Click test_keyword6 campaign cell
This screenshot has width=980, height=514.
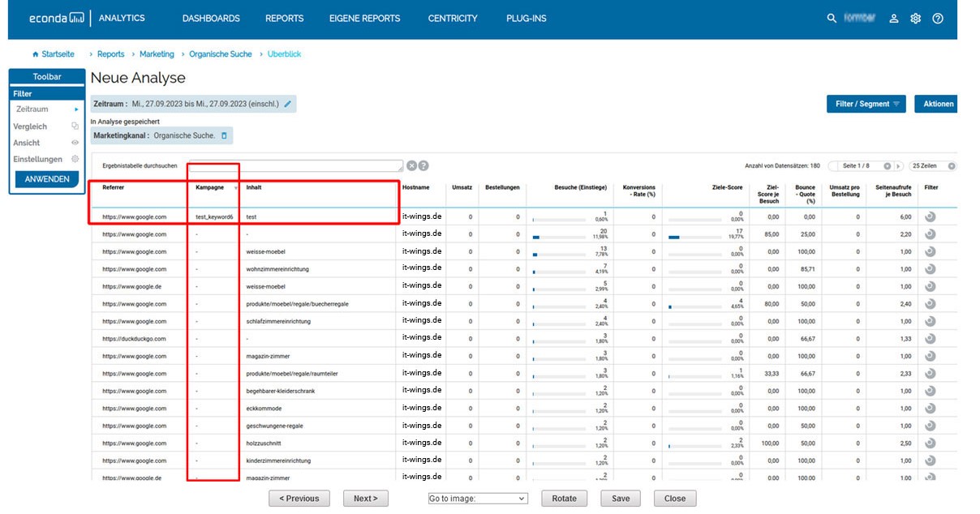click(x=214, y=217)
